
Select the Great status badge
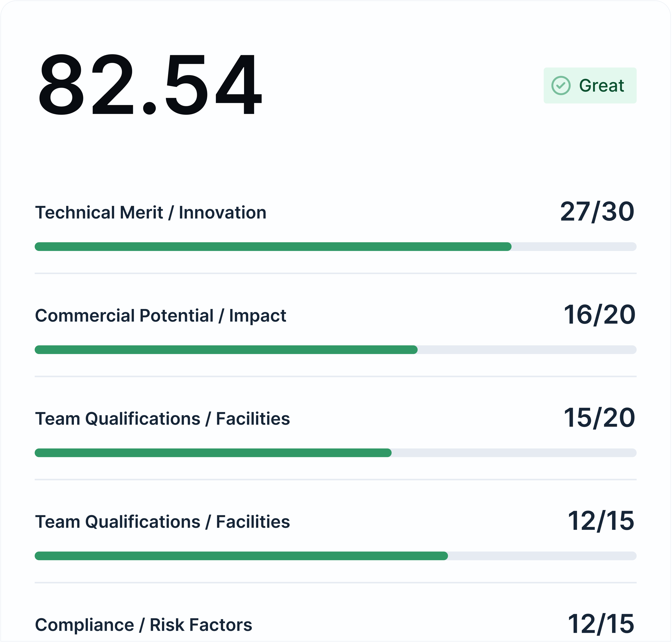click(590, 85)
